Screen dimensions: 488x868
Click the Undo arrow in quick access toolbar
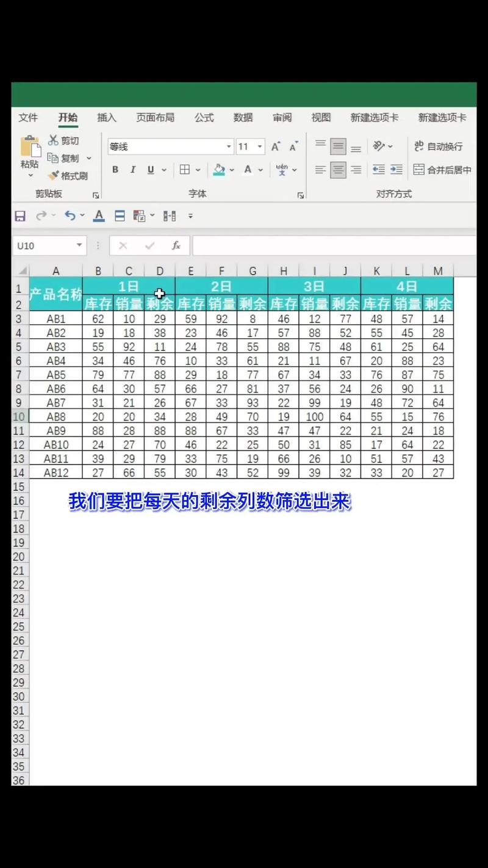coord(70,215)
